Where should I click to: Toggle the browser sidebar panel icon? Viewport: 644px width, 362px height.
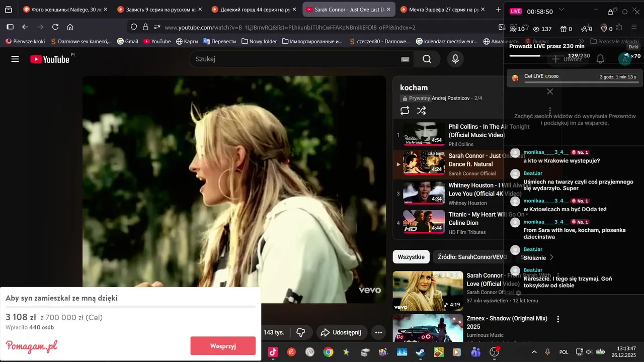[x=10, y=27]
